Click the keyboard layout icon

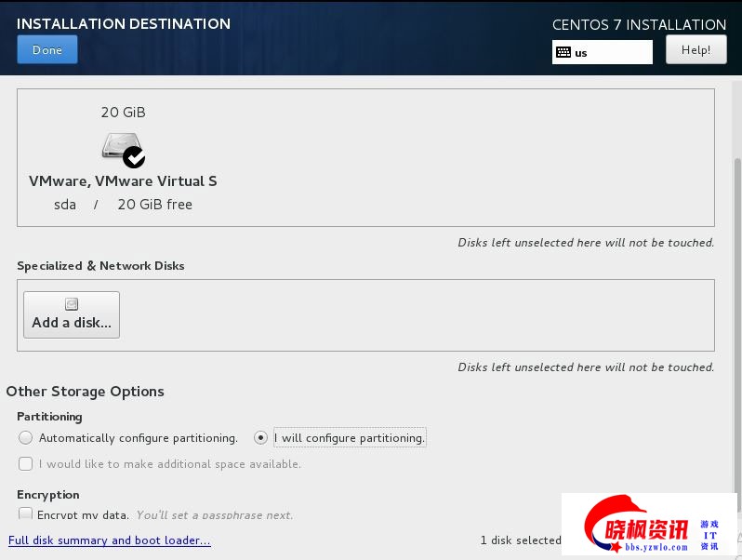(563, 52)
